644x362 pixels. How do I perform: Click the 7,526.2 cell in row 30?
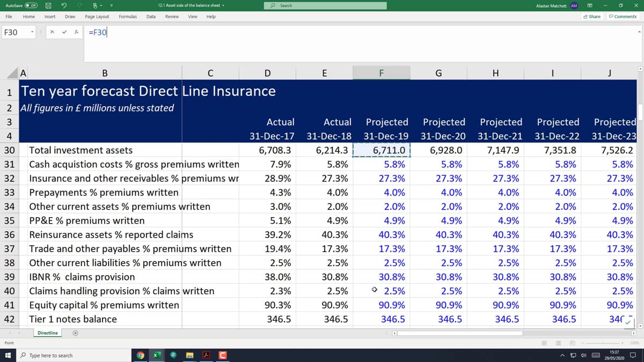point(610,150)
